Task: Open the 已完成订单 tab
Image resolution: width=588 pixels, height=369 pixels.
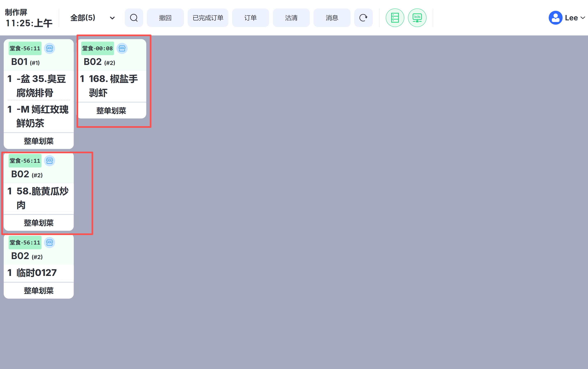Action: click(x=208, y=18)
